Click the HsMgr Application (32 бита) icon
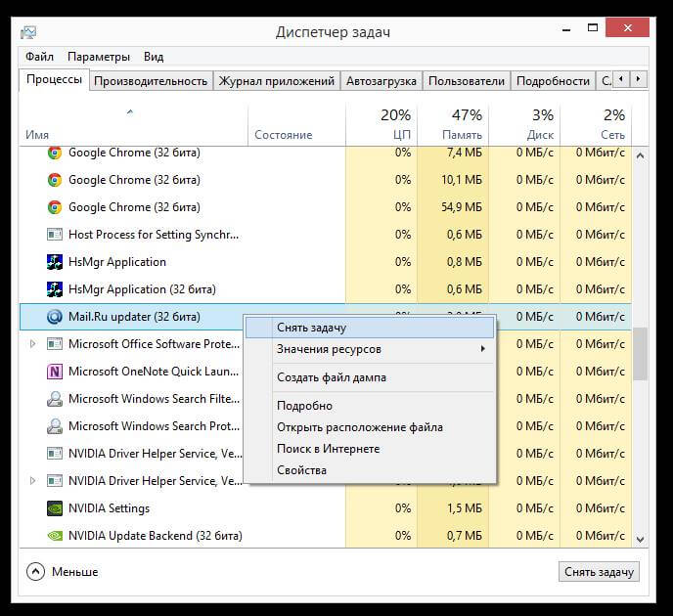 [55, 289]
